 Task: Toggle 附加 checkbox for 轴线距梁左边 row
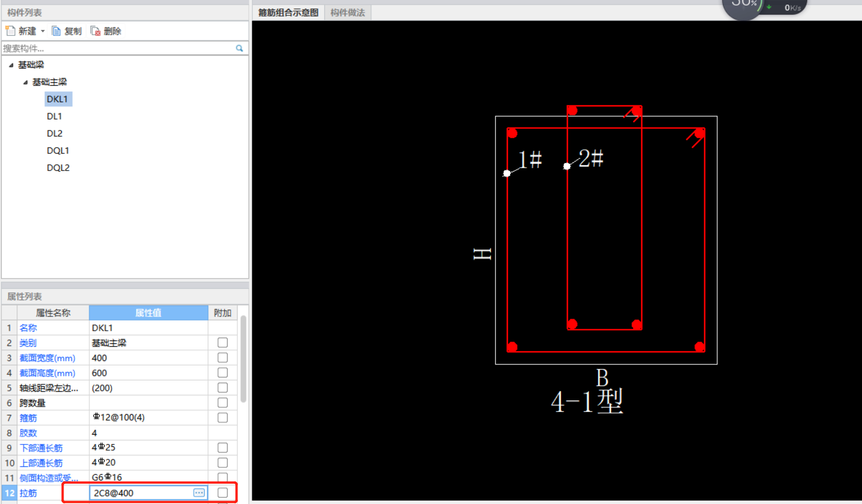pyautogui.click(x=223, y=388)
